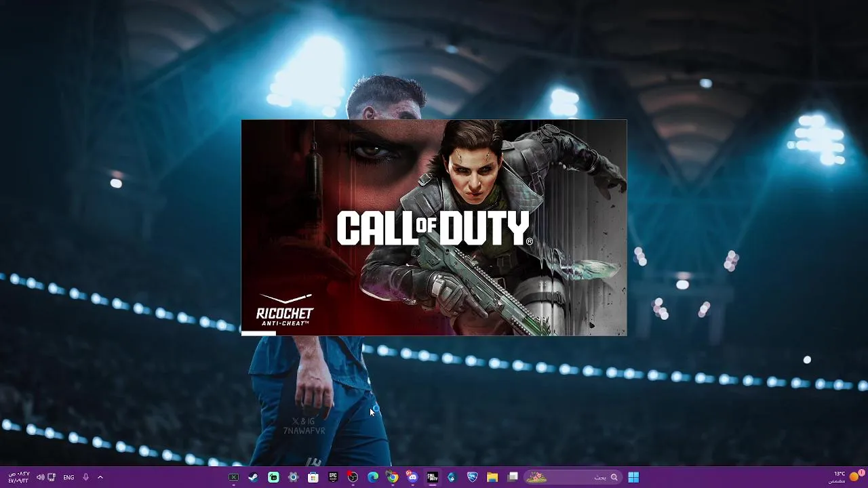This screenshot has width=868, height=488.
Task: Open the Windows Start menu
Action: [633, 477]
